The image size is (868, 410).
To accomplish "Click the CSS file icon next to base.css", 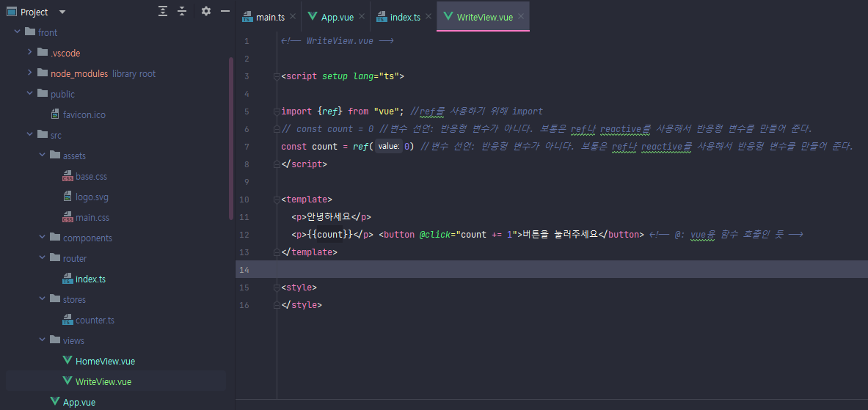I will 68,177.
